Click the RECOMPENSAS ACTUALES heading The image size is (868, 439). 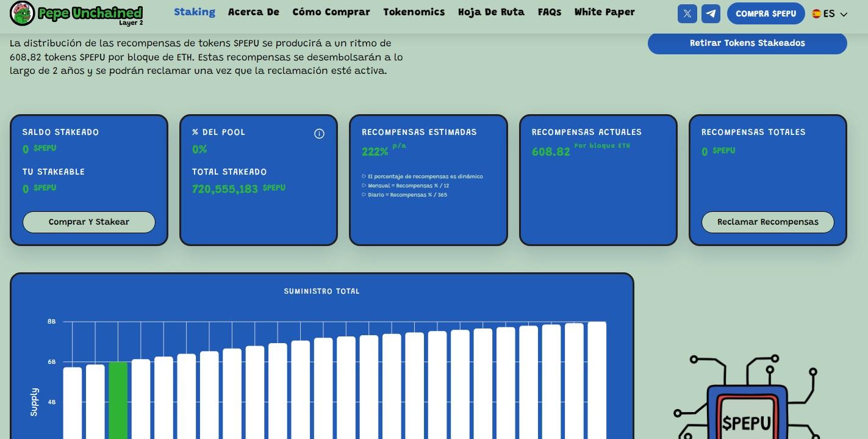pyautogui.click(x=587, y=132)
